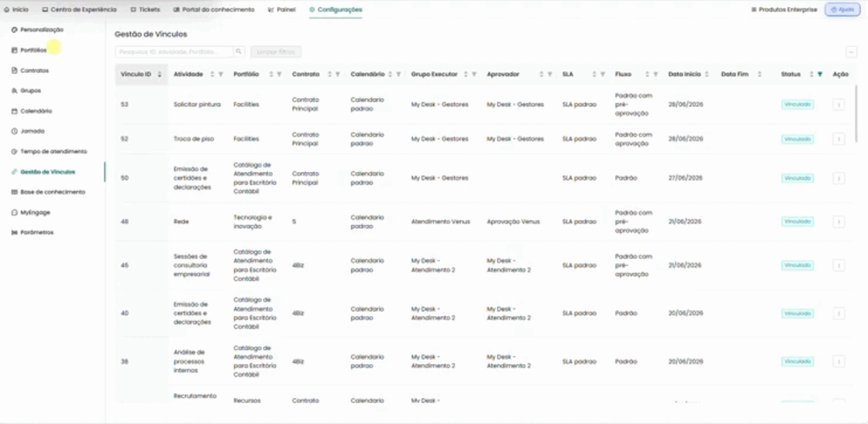Click the Solicitar pintura activity cell
This screenshot has height=424, width=868.
197,105
